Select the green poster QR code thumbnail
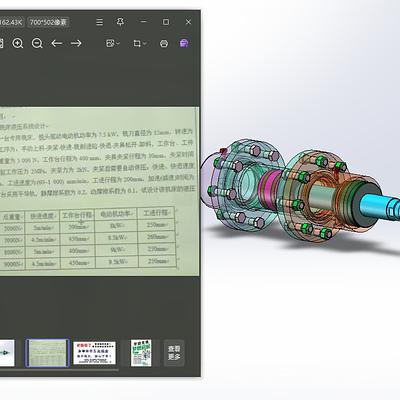 (x=141, y=353)
